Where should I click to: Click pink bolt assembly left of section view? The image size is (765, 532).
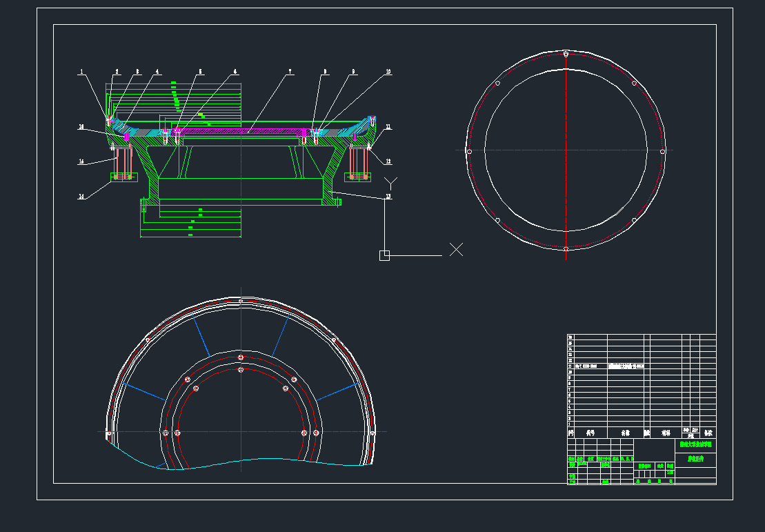(x=123, y=164)
